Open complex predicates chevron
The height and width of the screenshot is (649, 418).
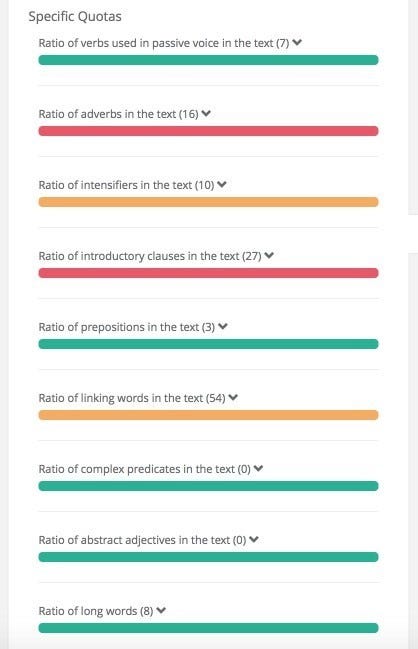point(258,468)
